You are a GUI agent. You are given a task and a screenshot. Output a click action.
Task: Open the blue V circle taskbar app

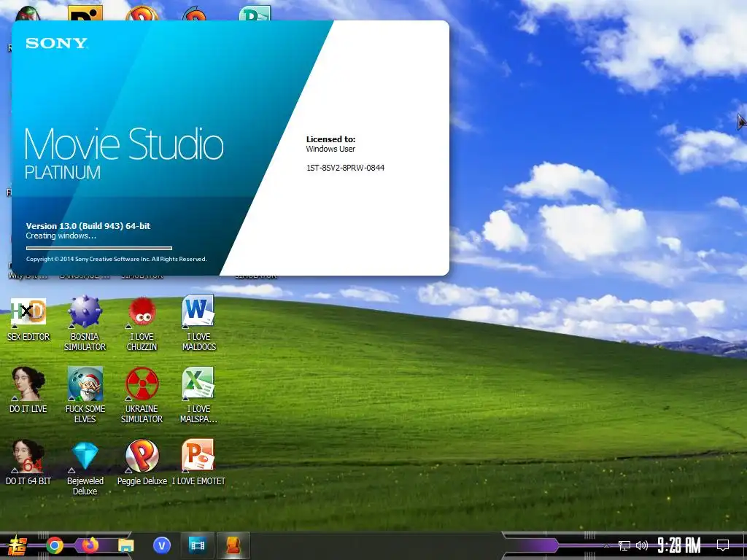pyautogui.click(x=162, y=545)
